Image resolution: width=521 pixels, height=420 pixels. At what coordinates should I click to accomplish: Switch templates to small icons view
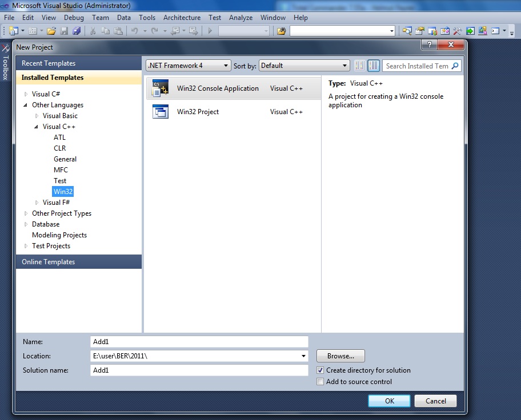click(x=359, y=66)
